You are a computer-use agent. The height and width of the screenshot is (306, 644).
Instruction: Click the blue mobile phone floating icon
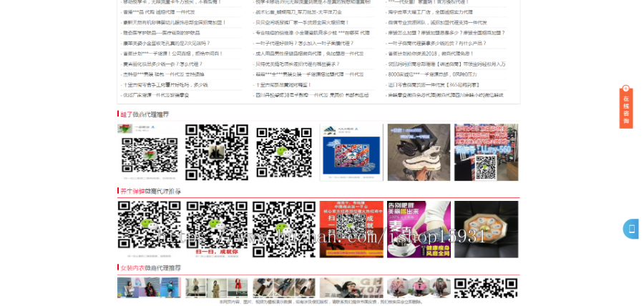[631, 229]
